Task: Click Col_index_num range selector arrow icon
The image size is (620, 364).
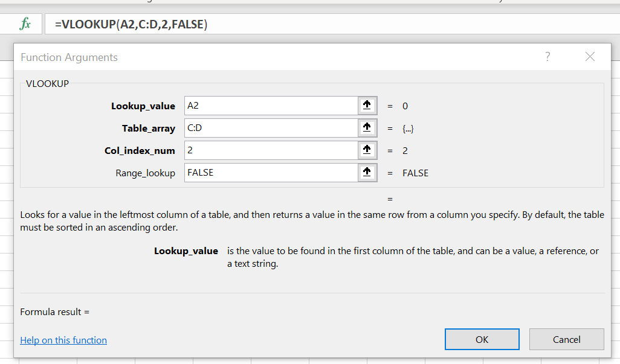Action: pos(367,150)
